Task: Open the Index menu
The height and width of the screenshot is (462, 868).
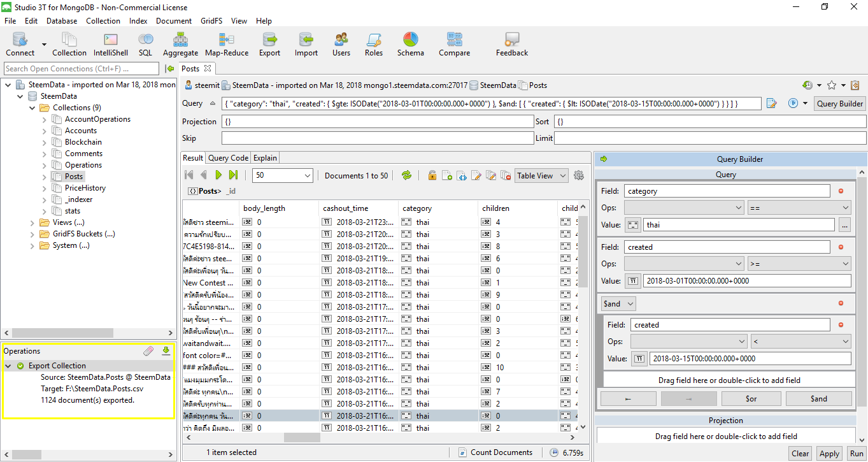Action: 138,21
